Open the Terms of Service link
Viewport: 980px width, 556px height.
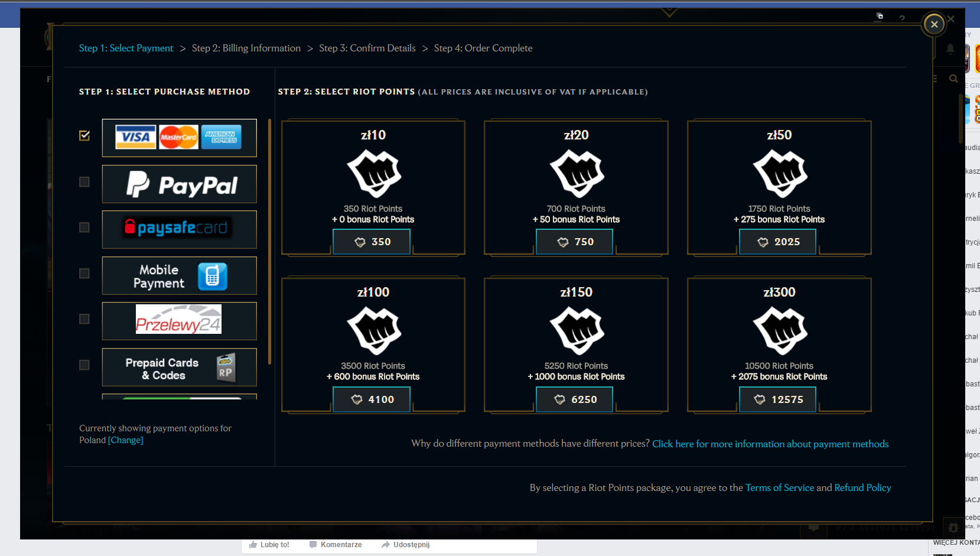pyautogui.click(x=779, y=488)
